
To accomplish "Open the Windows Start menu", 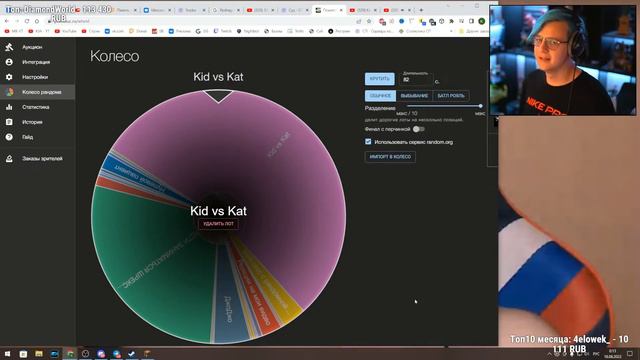I will (x=7, y=353).
